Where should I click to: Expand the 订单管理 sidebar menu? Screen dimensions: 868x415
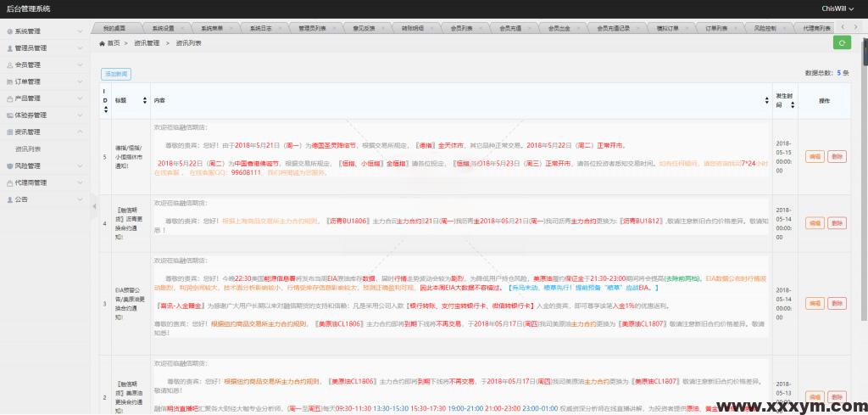[x=45, y=82]
